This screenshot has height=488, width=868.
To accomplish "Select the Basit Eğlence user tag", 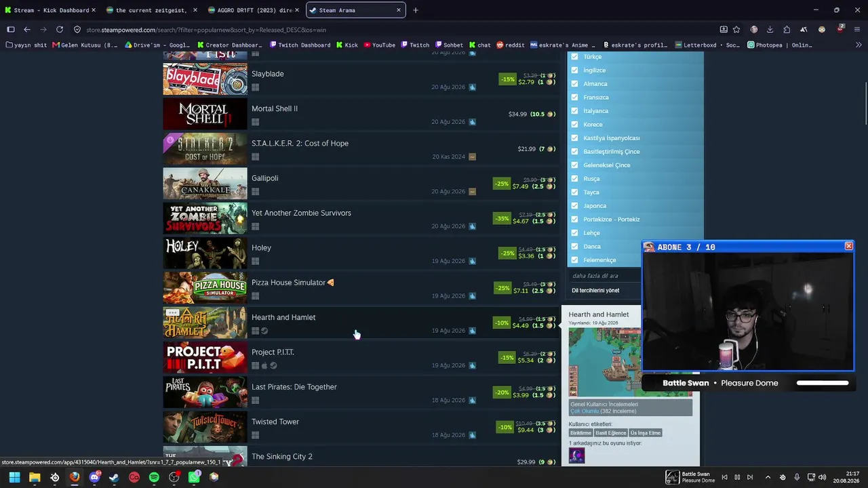I will click(611, 433).
